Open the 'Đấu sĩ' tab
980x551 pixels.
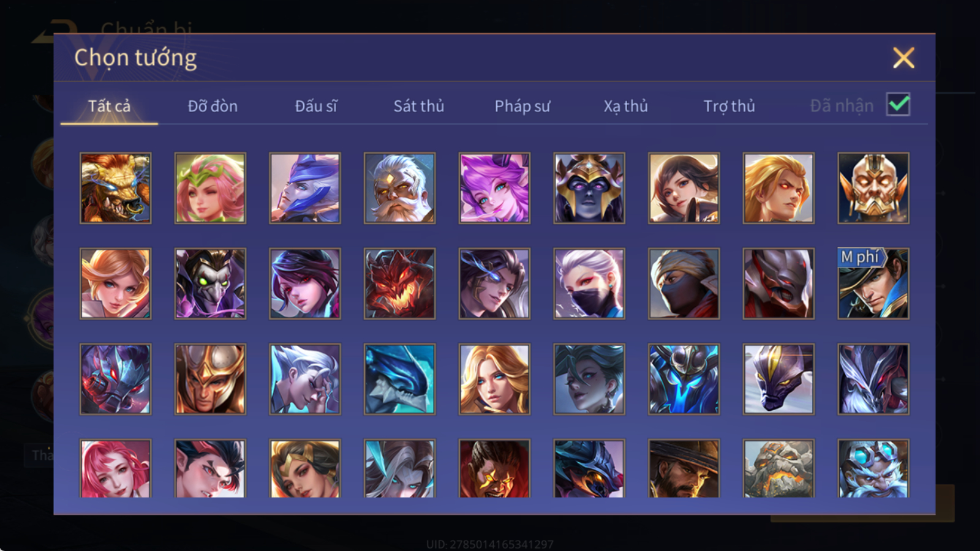tap(316, 106)
